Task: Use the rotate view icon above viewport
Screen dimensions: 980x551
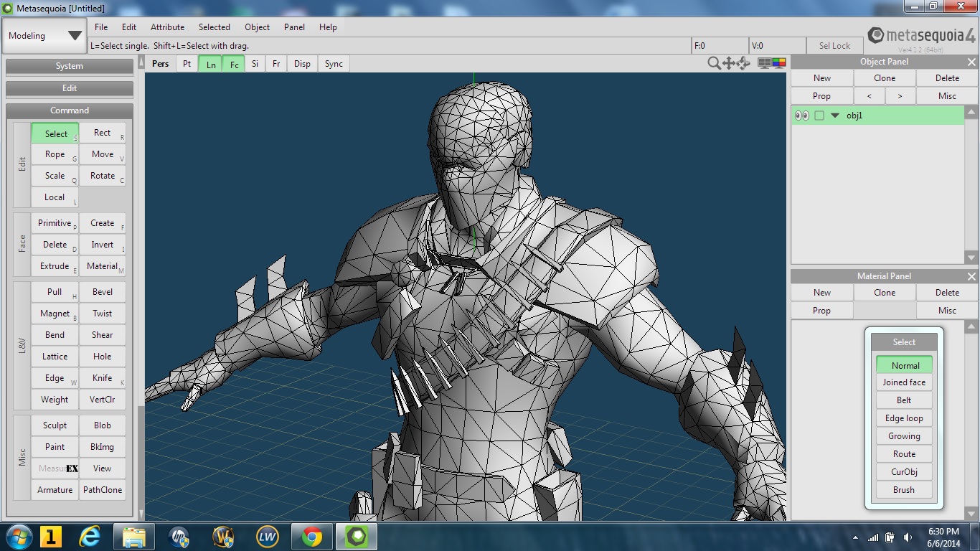Action: point(743,63)
